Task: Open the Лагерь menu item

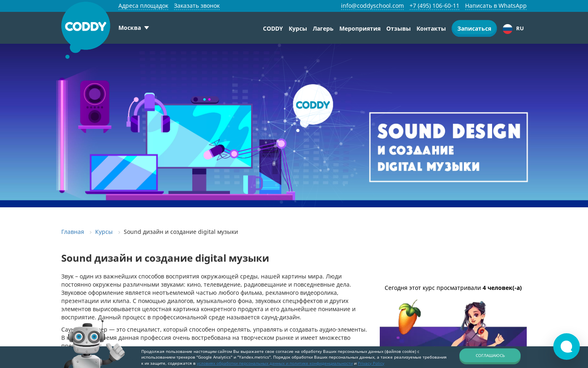Action: pos(323,29)
